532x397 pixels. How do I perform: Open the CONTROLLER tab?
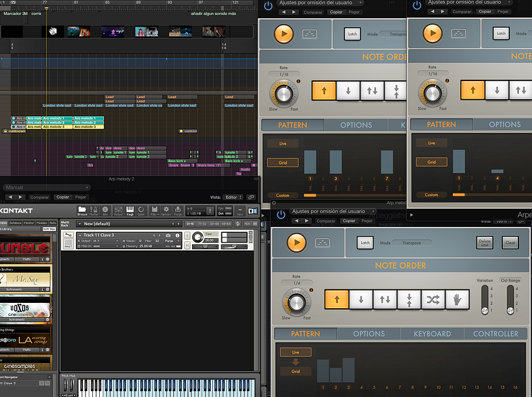496,334
